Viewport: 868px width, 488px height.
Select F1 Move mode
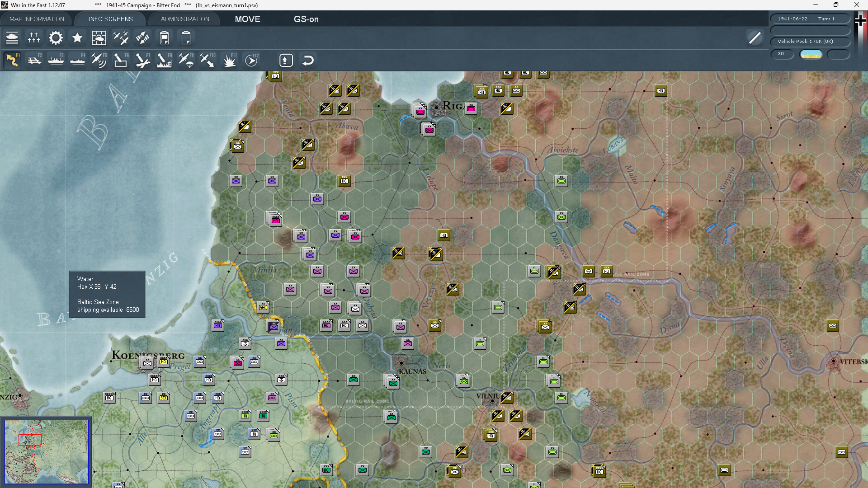pyautogui.click(x=12, y=60)
